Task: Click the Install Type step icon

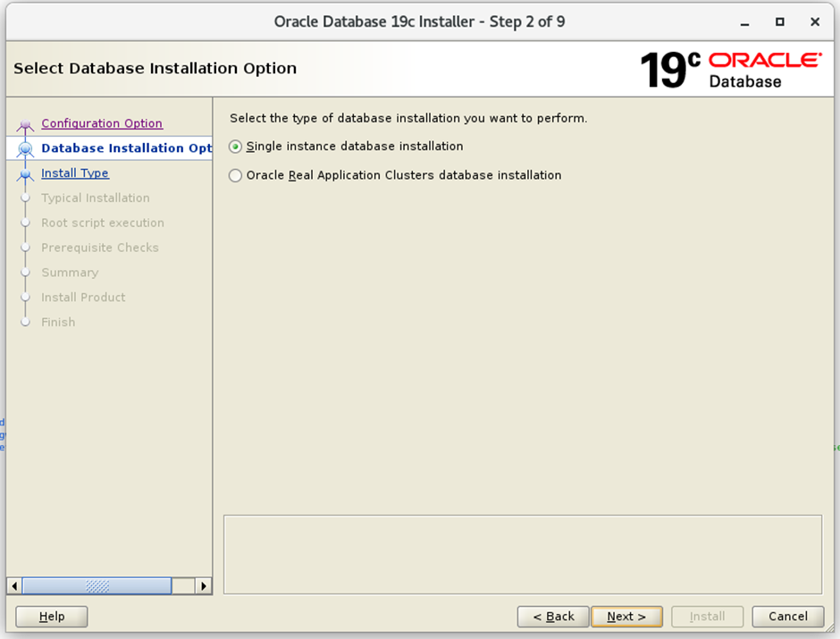Action: point(25,174)
